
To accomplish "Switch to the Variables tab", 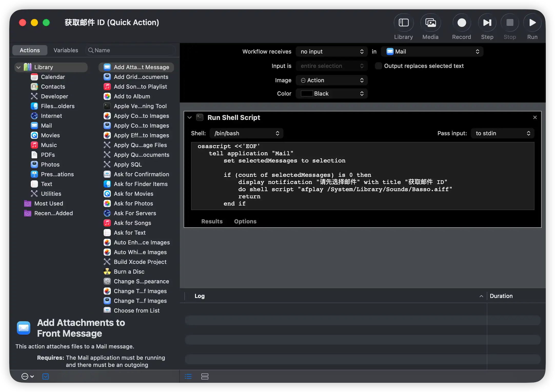I will coord(66,50).
